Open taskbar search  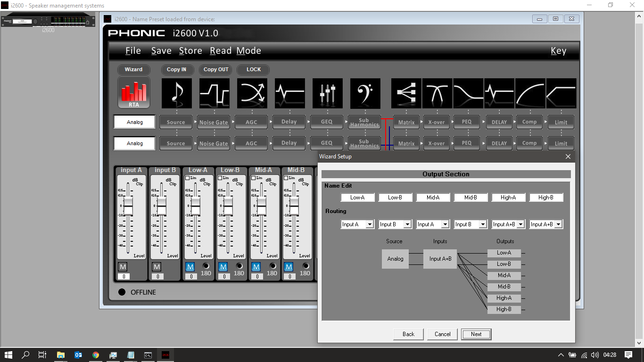(26, 355)
